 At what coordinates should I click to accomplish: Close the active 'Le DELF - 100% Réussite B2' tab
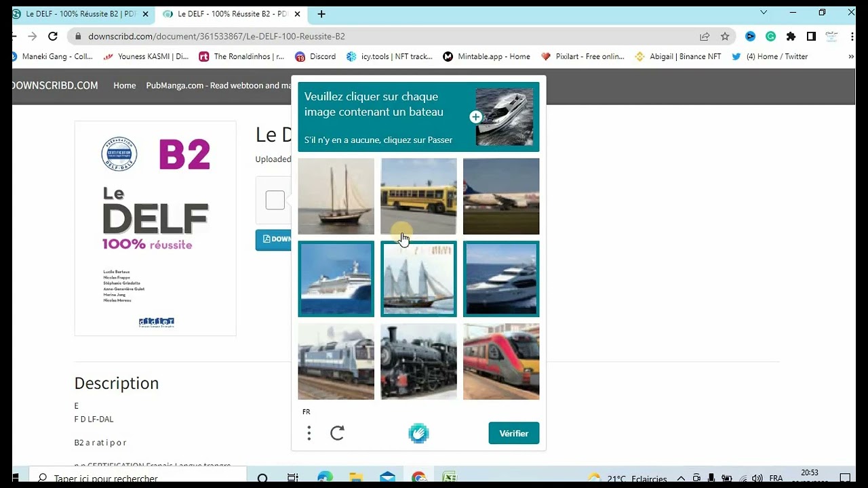[x=297, y=14]
